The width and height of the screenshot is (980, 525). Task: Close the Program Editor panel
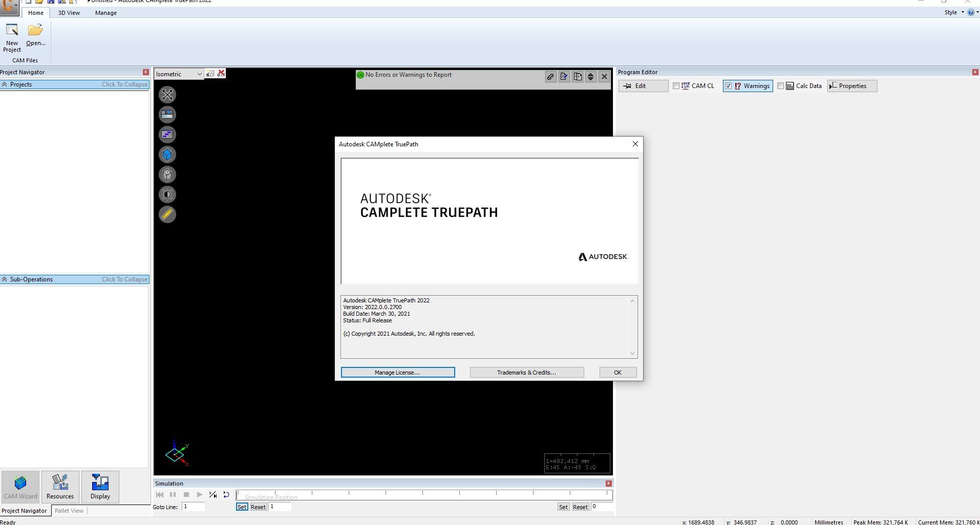(975, 72)
